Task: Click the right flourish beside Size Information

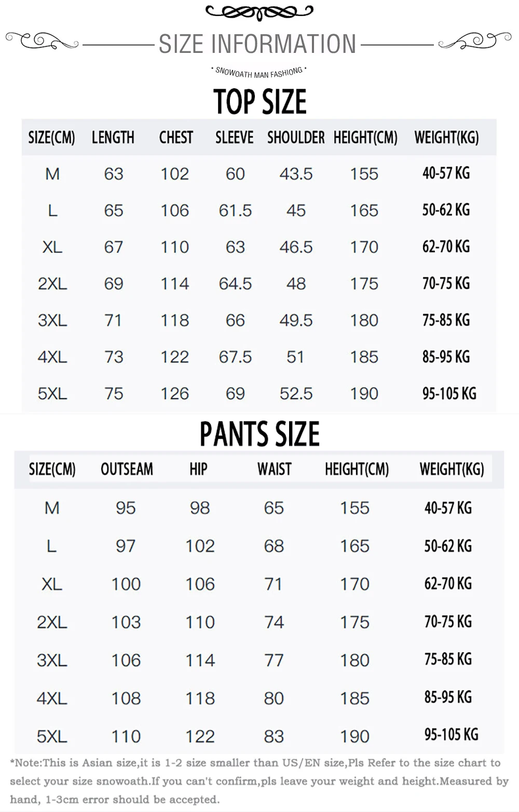Action: (475, 40)
